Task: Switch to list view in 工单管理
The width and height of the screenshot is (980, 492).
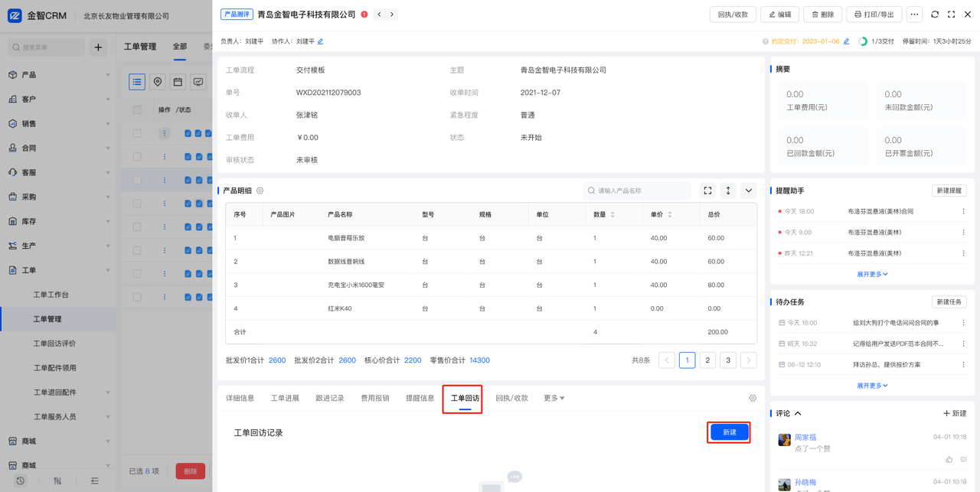Action: click(137, 82)
